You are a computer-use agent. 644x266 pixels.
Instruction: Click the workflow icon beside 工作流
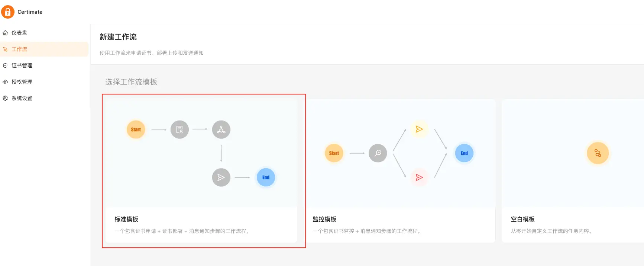tap(5, 49)
